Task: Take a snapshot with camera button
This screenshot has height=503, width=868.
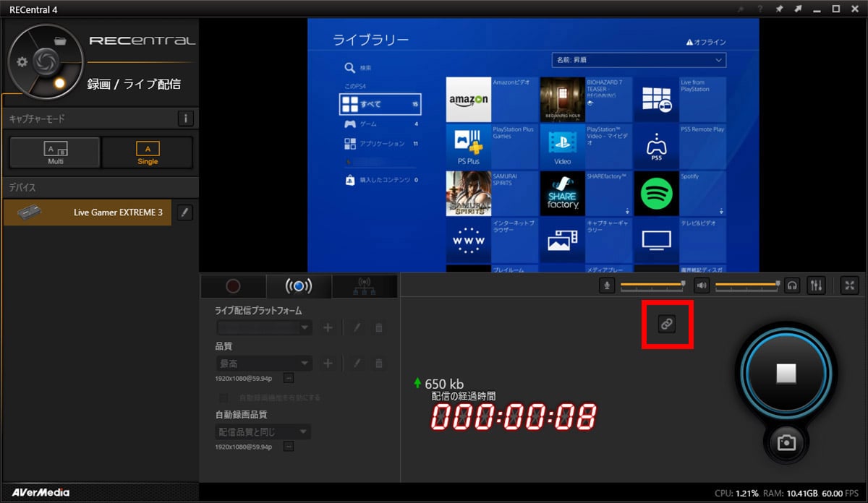Action: click(786, 443)
